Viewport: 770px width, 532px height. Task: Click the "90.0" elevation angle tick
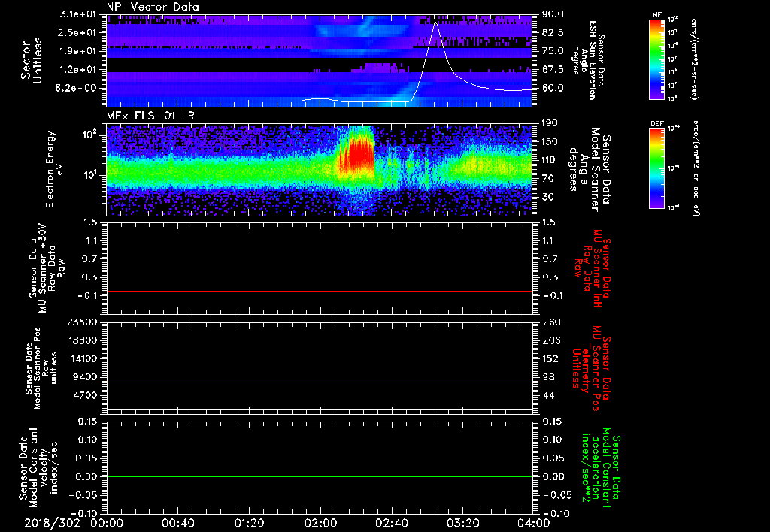point(553,14)
